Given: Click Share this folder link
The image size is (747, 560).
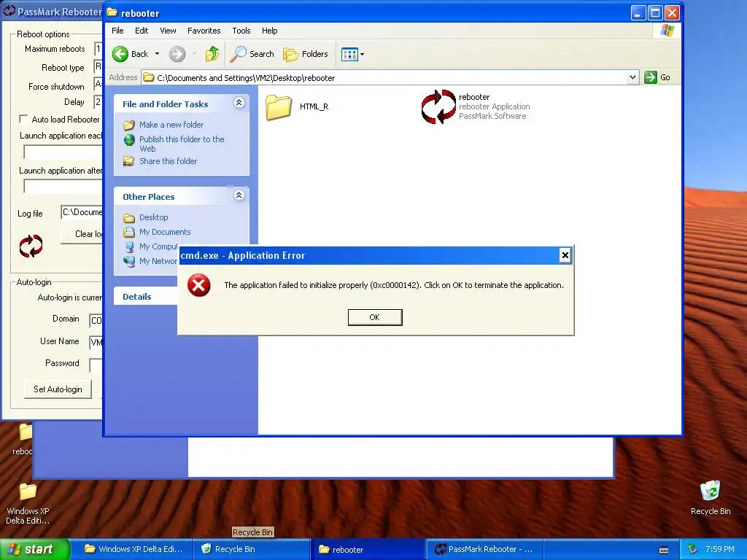Looking at the screenshot, I should pyautogui.click(x=169, y=161).
